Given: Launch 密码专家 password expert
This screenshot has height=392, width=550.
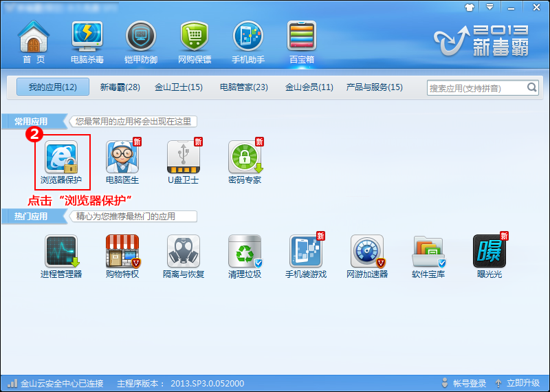Looking at the screenshot, I should tap(245, 162).
